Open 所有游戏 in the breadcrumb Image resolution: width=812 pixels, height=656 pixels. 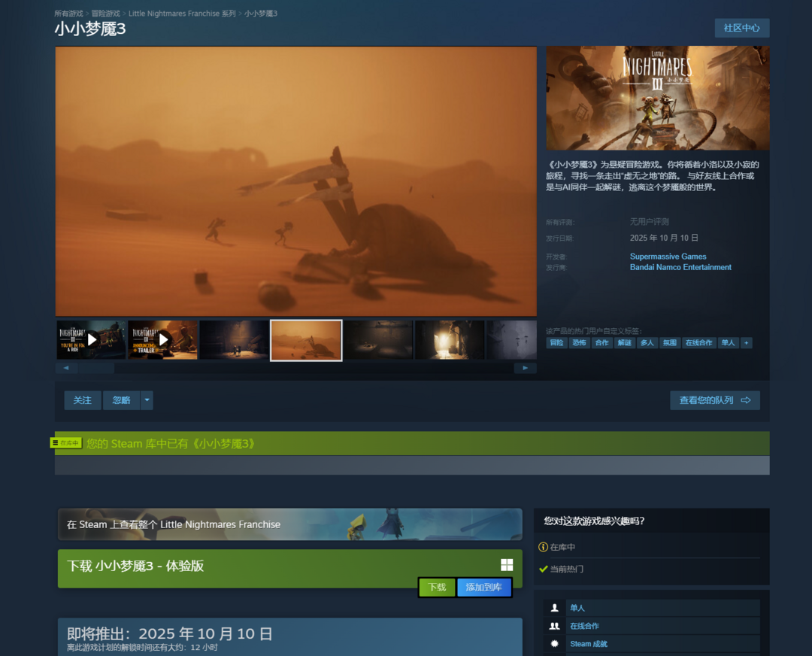point(68,14)
